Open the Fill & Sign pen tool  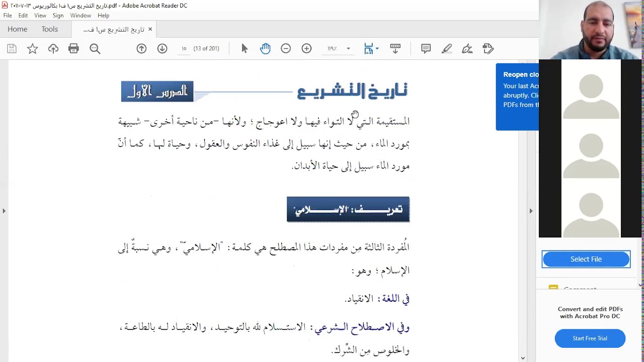click(x=467, y=49)
